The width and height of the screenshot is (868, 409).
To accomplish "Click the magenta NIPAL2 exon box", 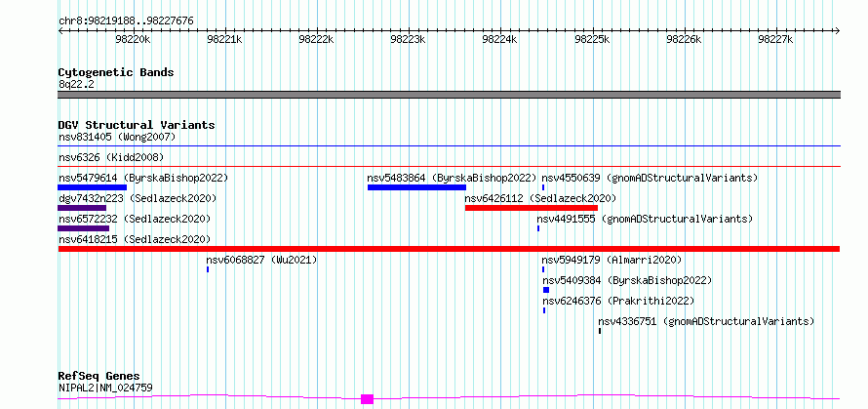I will (x=367, y=399).
